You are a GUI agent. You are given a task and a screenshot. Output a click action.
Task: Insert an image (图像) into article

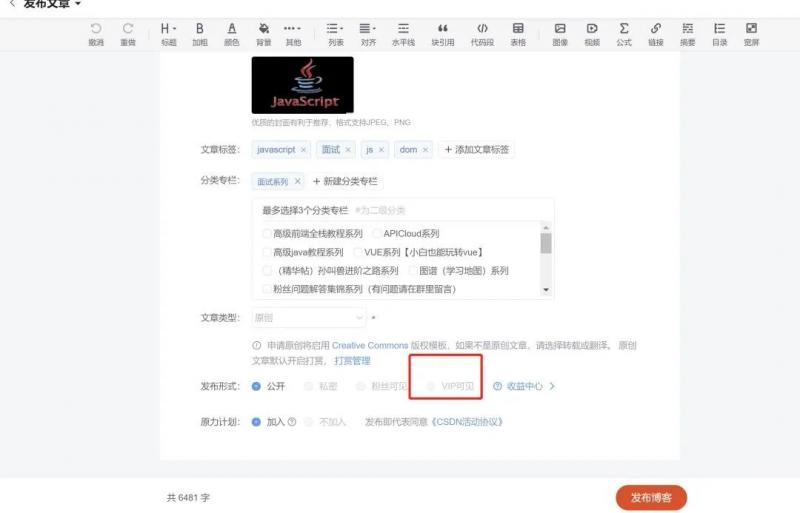coord(560,33)
